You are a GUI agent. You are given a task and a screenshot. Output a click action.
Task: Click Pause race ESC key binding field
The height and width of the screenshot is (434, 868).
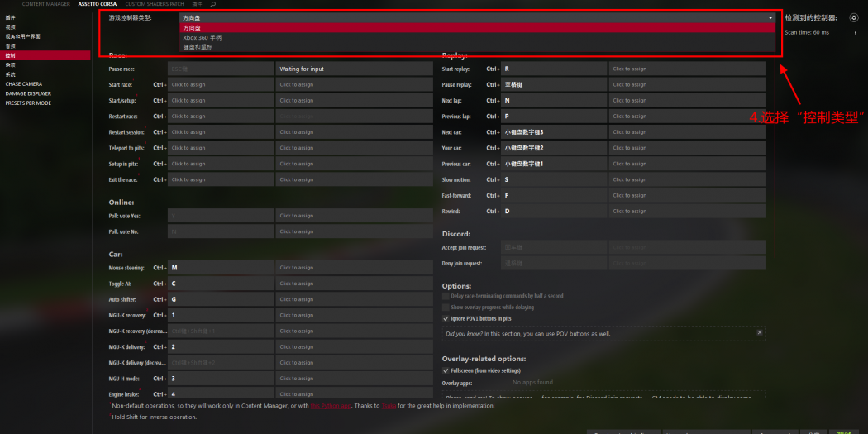point(221,69)
